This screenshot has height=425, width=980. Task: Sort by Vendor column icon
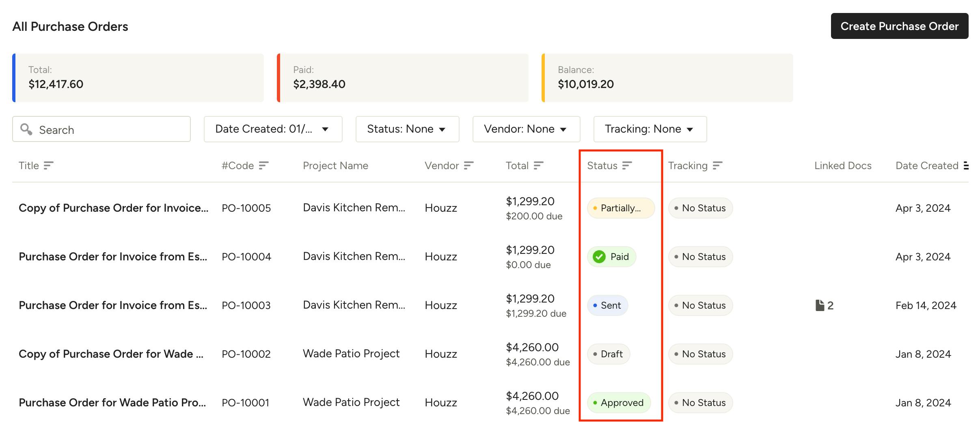(468, 165)
